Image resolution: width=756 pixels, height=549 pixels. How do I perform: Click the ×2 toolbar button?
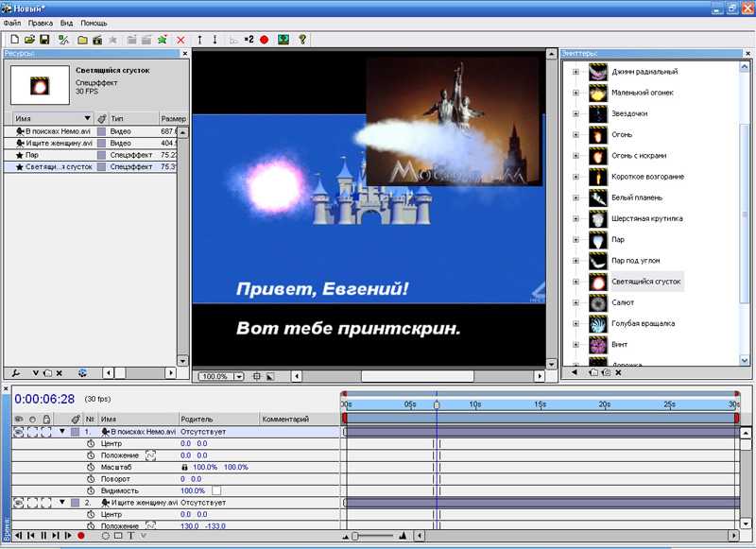pyautogui.click(x=249, y=40)
